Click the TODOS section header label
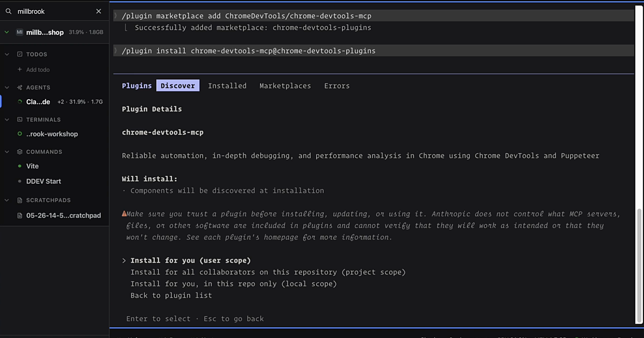Viewport: 644px width, 338px height. [x=36, y=54]
